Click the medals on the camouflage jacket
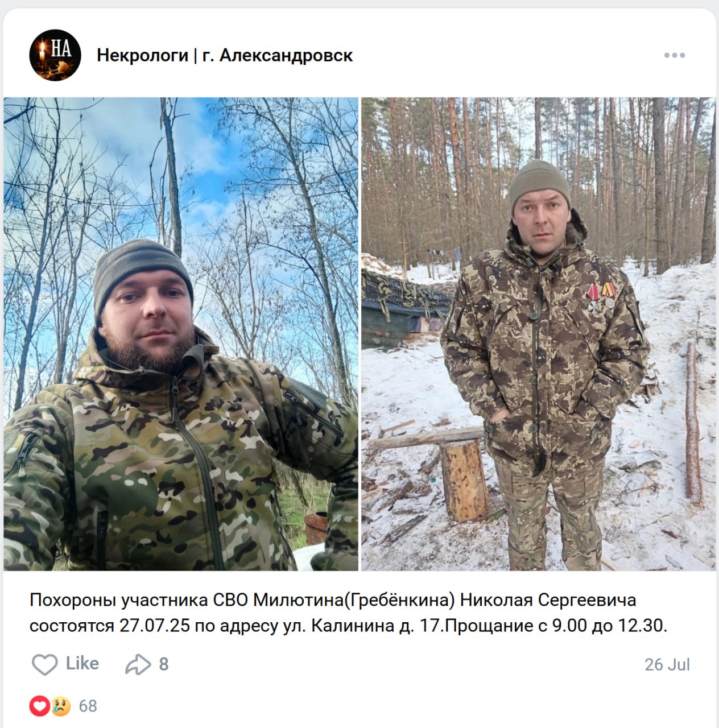The height and width of the screenshot is (728, 719). coord(602,296)
